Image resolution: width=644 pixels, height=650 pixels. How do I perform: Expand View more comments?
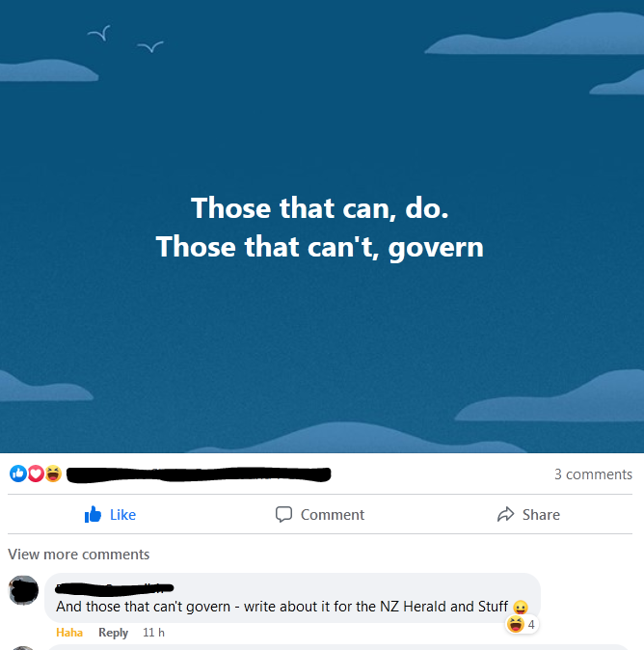click(79, 555)
